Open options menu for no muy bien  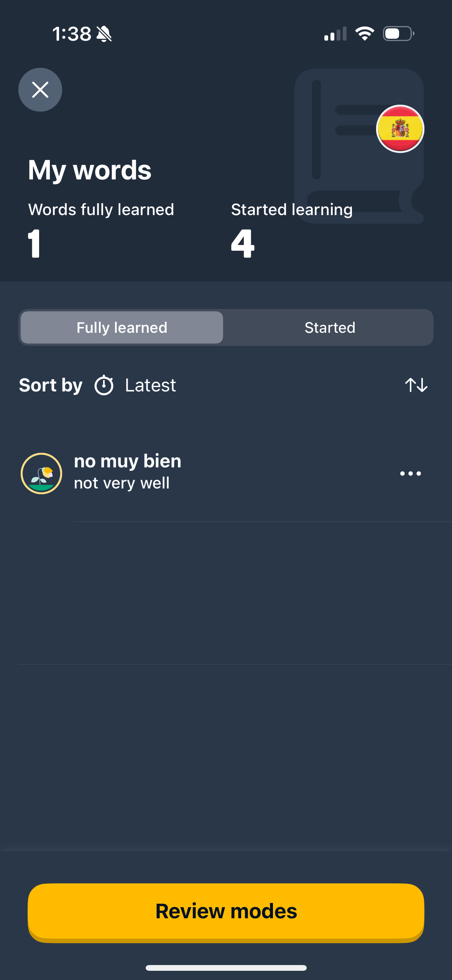(x=410, y=473)
